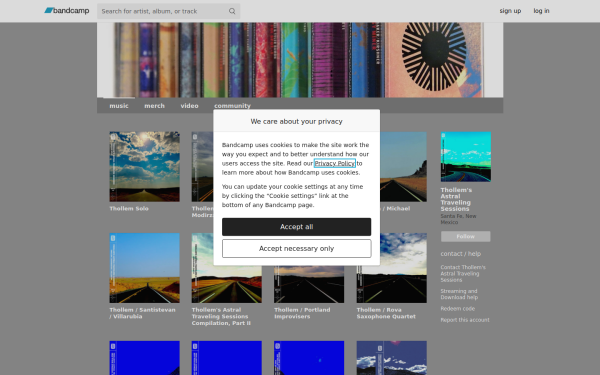The width and height of the screenshot is (600, 375).
Task: Click Report this account link
Action: 465,320
